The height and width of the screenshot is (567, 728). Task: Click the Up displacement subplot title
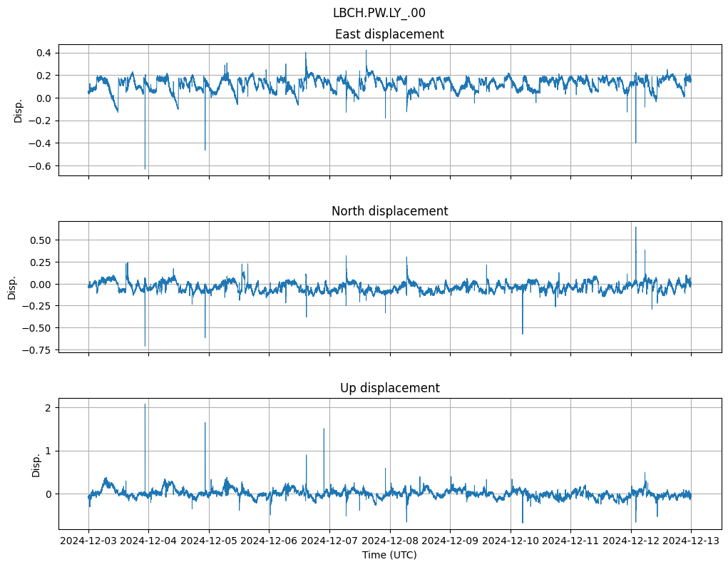click(389, 388)
